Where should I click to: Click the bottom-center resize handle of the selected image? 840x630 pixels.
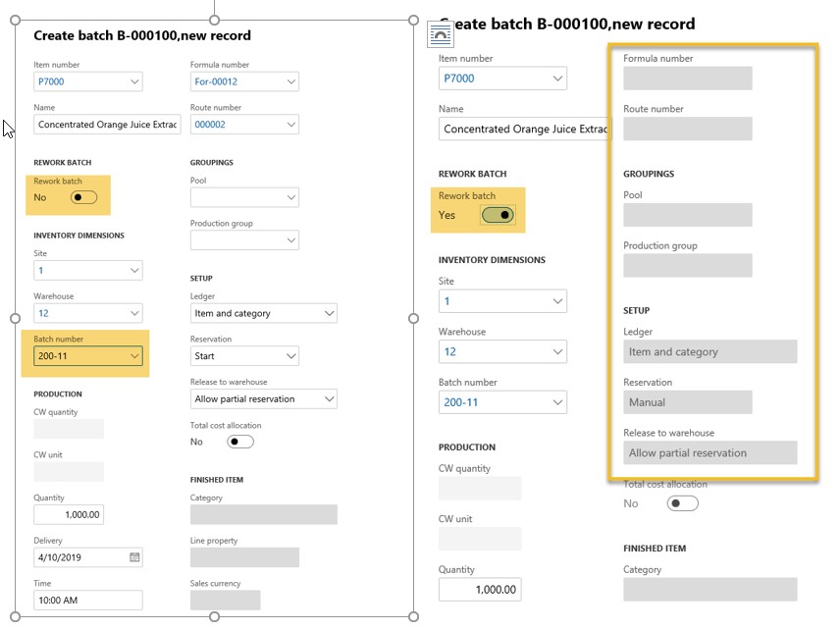click(x=214, y=617)
